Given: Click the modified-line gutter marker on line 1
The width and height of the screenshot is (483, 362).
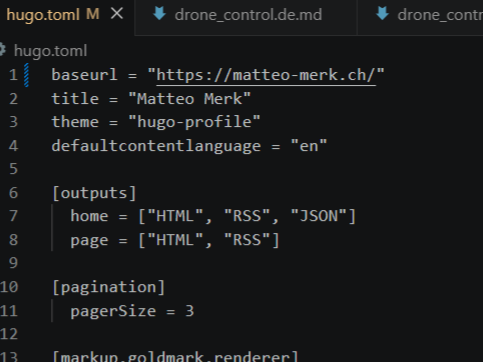Looking at the screenshot, I should [26, 75].
